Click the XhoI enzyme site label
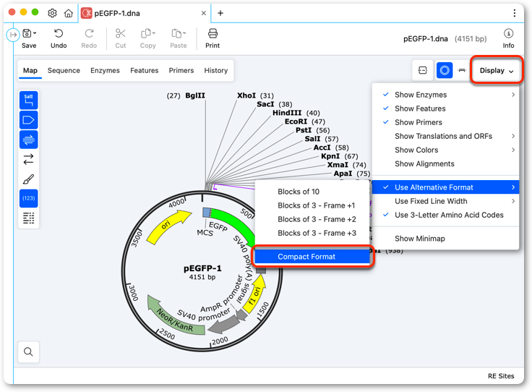The height and width of the screenshot is (392, 532). (246, 95)
